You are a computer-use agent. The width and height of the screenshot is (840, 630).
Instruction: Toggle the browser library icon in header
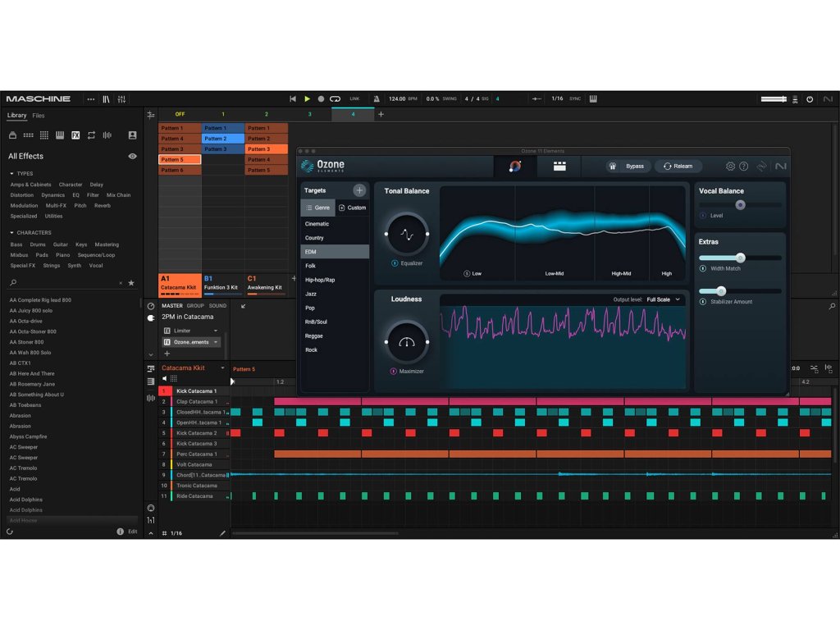tap(106, 99)
